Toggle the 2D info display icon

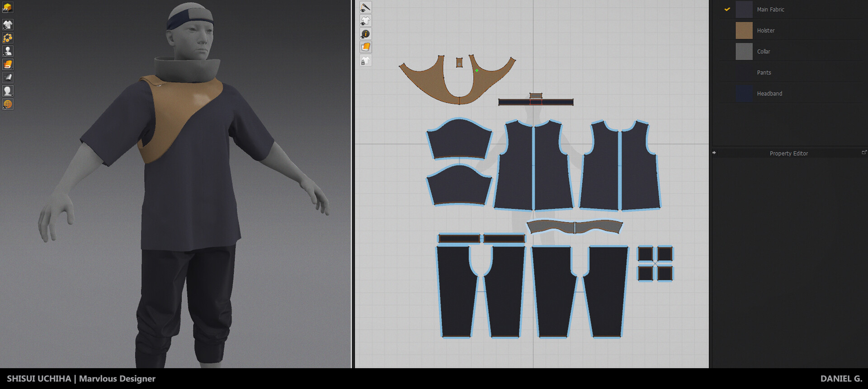point(365,34)
